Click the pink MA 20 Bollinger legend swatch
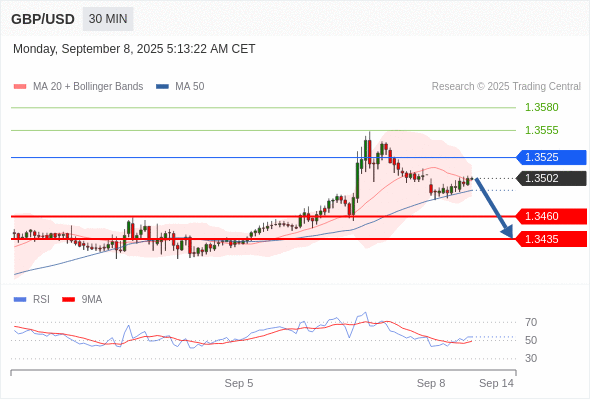The height and width of the screenshot is (400, 590). (20, 87)
